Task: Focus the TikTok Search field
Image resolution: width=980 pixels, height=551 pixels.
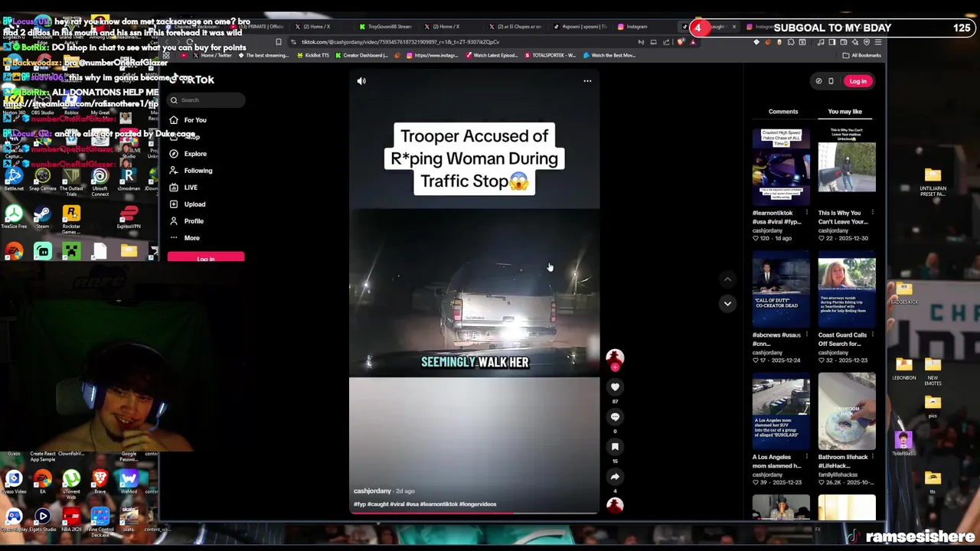Action: pyautogui.click(x=207, y=100)
